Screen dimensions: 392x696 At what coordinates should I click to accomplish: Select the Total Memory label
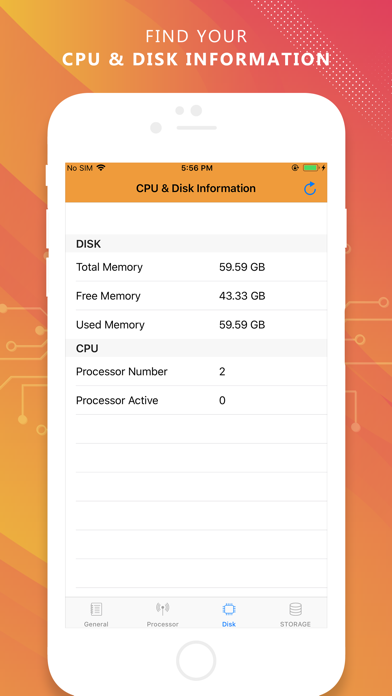coord(109,267)
